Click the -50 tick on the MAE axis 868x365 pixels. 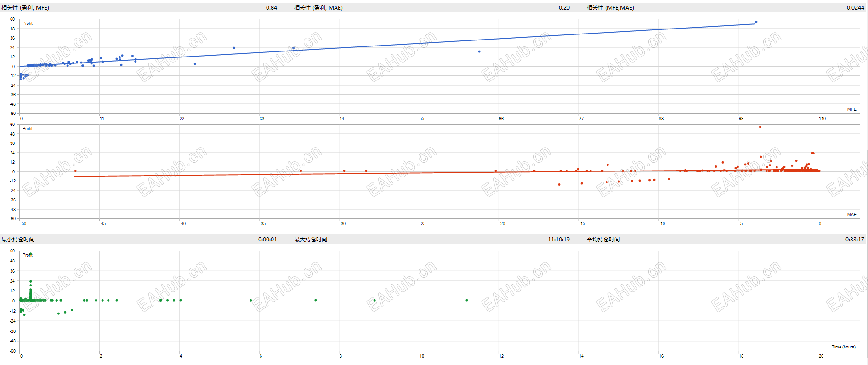[x=23, y=224]
